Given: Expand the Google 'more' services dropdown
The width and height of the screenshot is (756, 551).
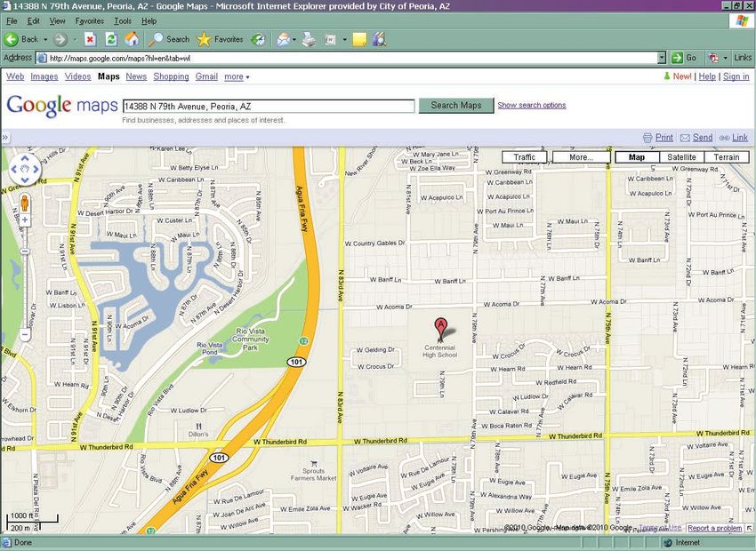Looking at the screenshot, I should point(237,76).
